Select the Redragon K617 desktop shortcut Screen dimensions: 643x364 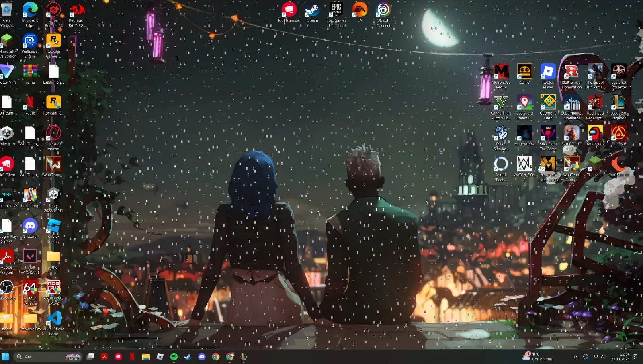77,14
